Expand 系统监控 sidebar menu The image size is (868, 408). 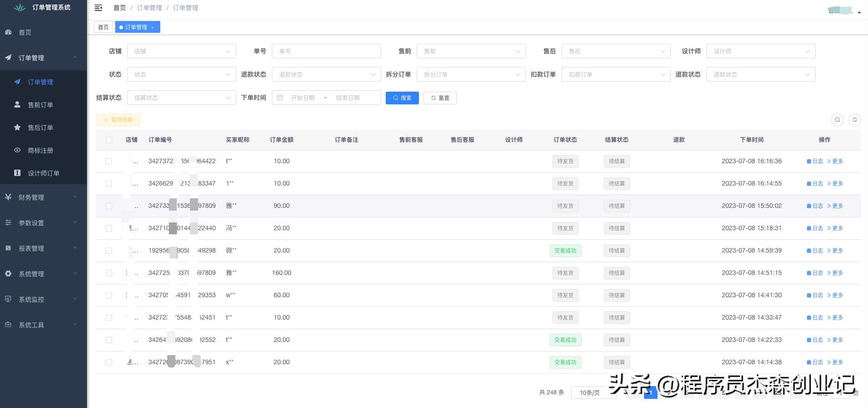[43, 300]
